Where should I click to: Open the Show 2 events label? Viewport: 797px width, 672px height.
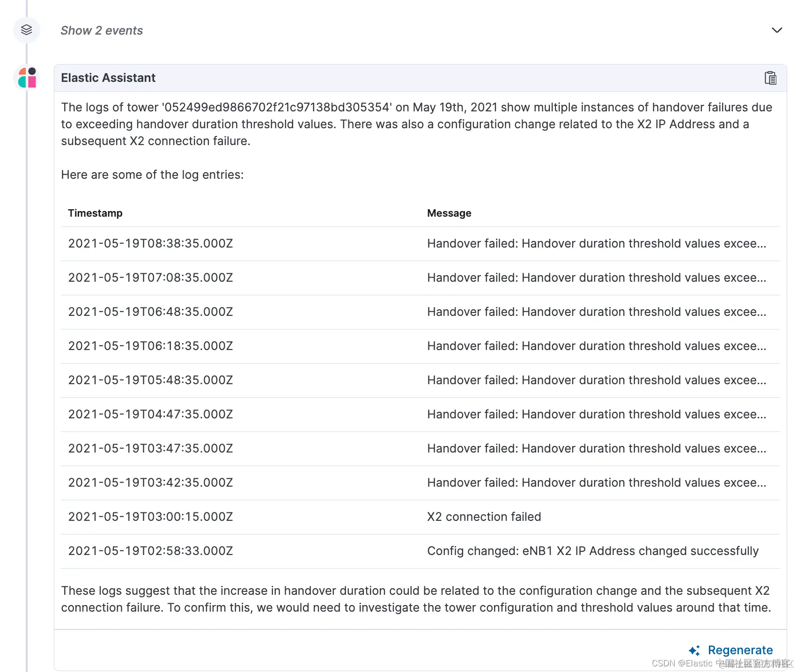102,30
